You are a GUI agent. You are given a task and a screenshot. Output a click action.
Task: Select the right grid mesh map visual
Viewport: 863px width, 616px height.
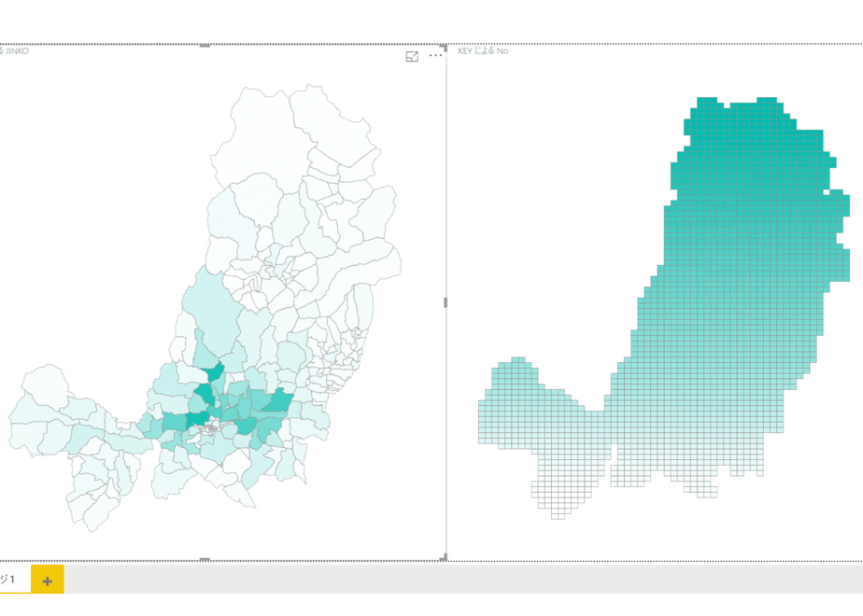click(x=664, y=308)
